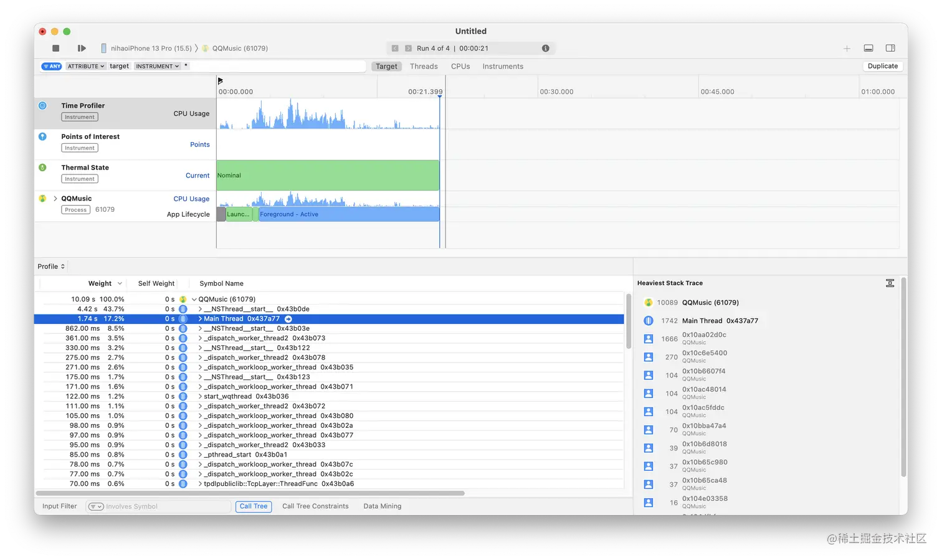This screenshot has width=942, height=560.
Task: Open the Profile detail dropdown
Action: point(51,267)
